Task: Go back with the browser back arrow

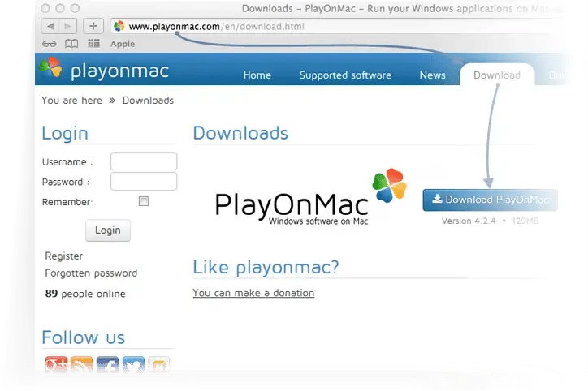Action: click(50, 26)
